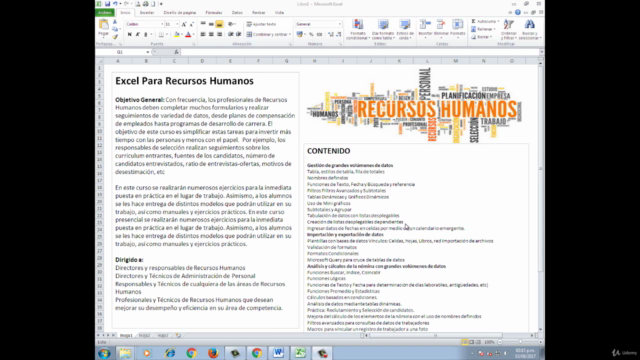Click the Increase Indent icon

click(x=239, y=35)
